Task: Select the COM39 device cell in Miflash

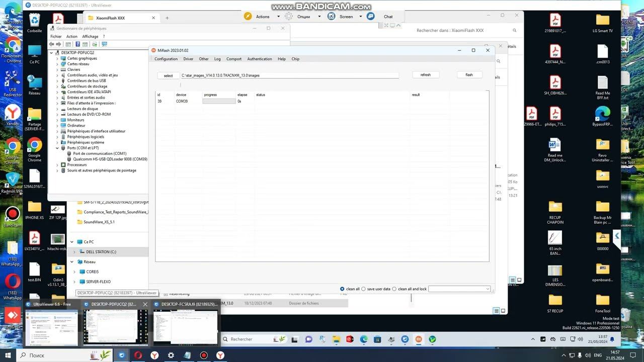Action: click(182, 101)
